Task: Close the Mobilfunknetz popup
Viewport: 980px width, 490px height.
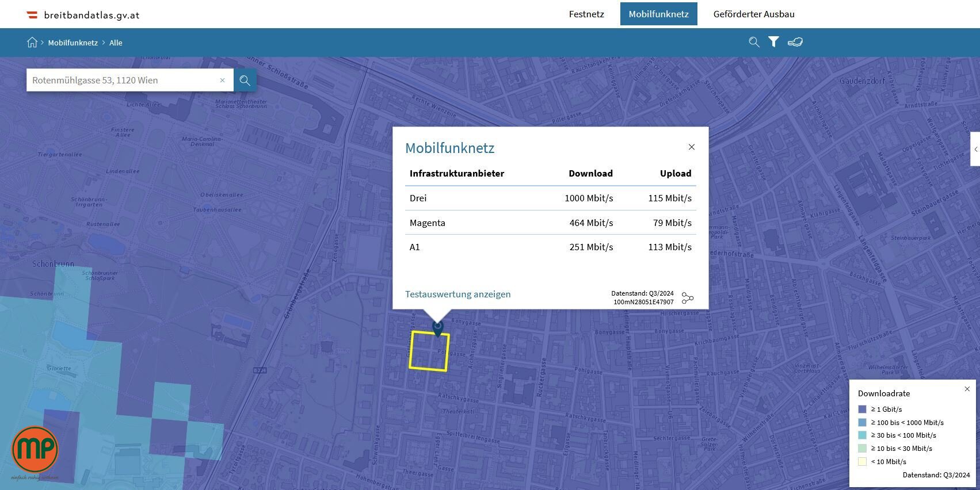Action: pyautogui.click(x=692, y=147)
